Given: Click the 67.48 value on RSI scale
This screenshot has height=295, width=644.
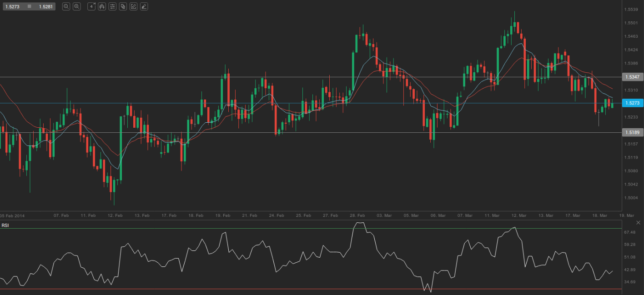Looking at the screenshot, I should (x=630, y=232).
